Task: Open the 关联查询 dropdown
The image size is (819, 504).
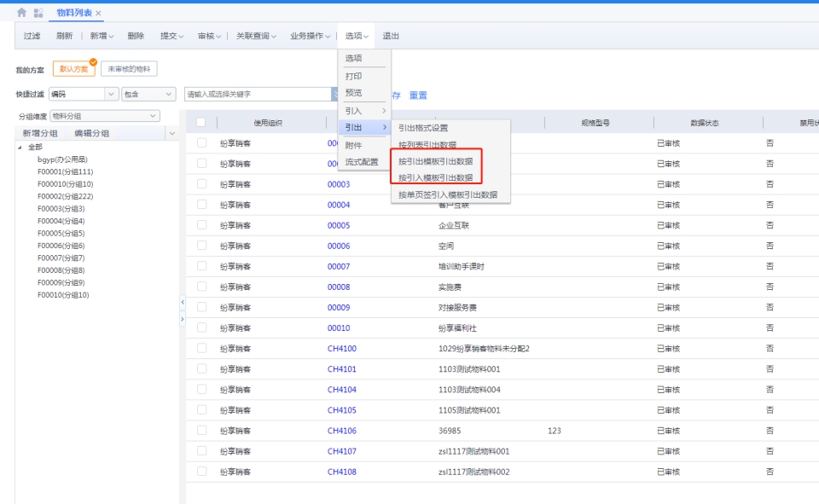Action: coord(256,36)
